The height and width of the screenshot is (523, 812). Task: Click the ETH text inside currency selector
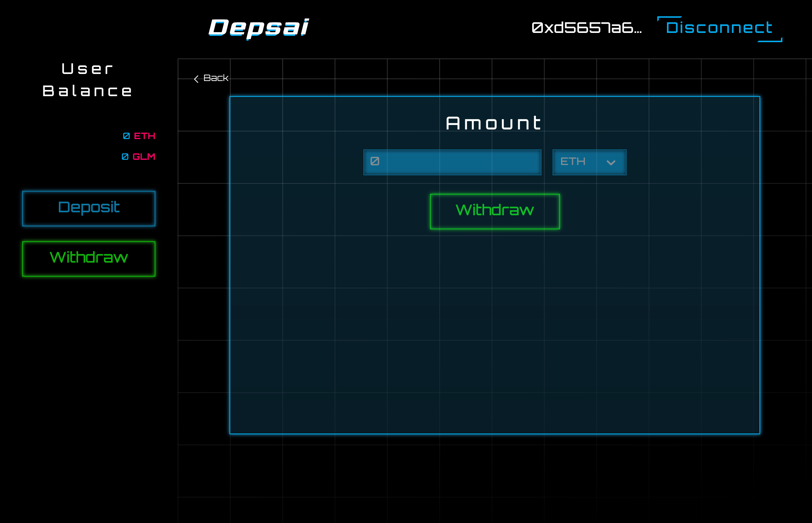573,162
